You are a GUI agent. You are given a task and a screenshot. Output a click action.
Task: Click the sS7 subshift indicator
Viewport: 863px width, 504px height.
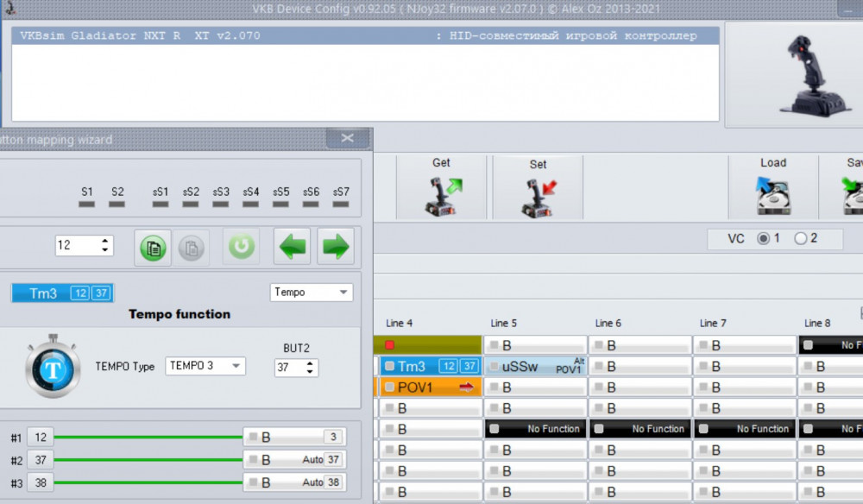tap(341, 205)
